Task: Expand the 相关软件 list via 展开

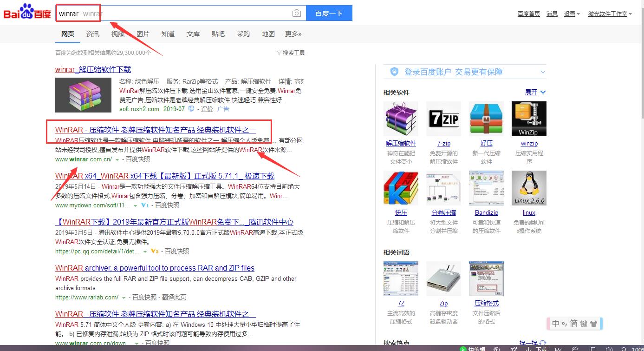Action: [535, 92]
